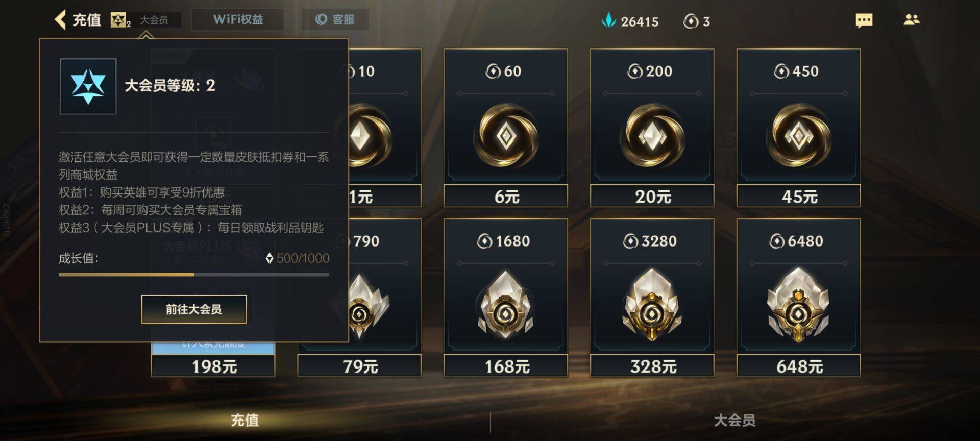Tap the coin balance icon showing 3
The height and width of the screenshot is (441, 980).
690,21
